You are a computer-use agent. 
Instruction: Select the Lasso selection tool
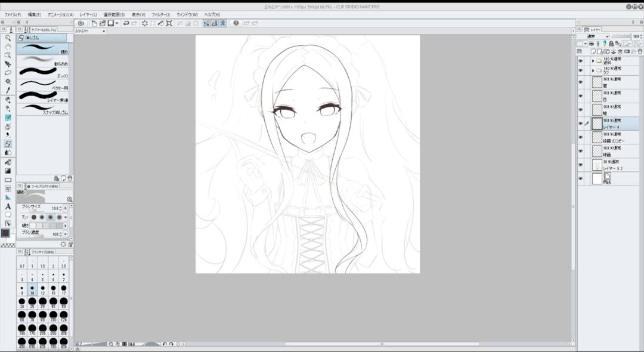8,73
